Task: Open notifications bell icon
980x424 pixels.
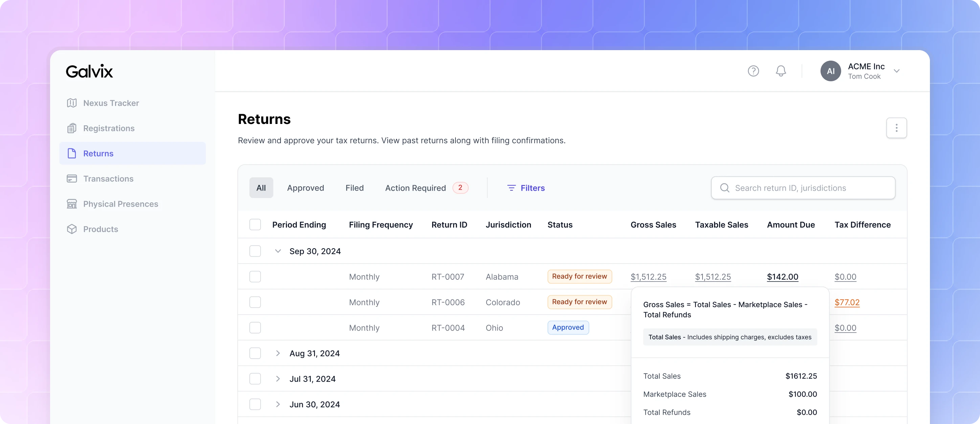Action: pyautogui.click(x=781, y=71)
